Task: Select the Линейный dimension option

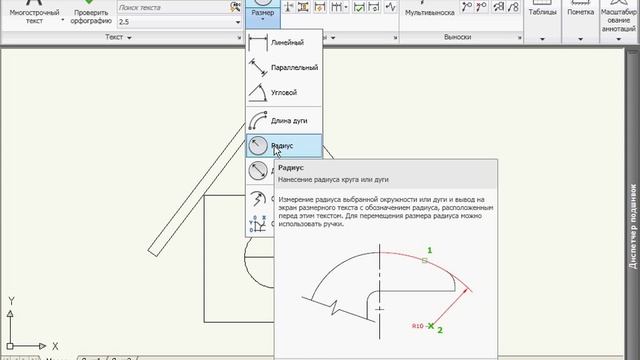Action: 284,42
